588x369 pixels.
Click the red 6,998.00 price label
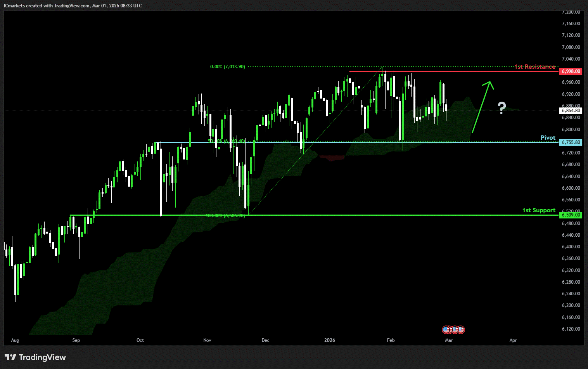point(571,71)
